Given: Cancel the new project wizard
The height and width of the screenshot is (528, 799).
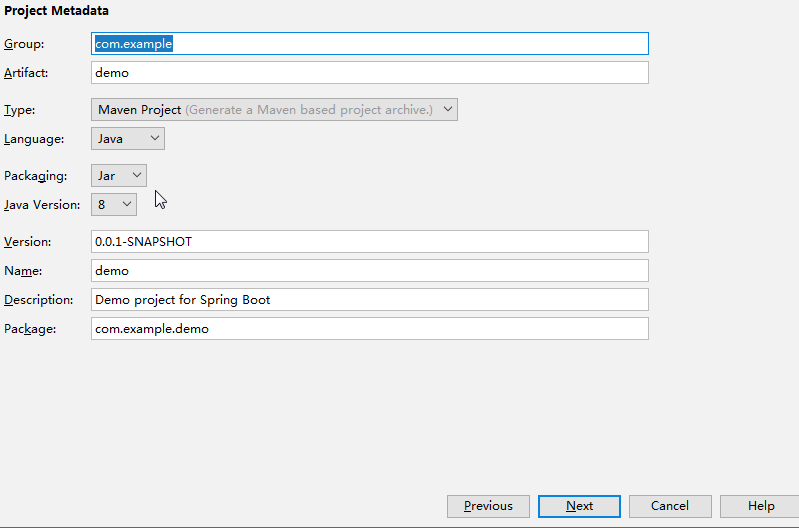Looking at the screenshot, I should click(670, 506).
